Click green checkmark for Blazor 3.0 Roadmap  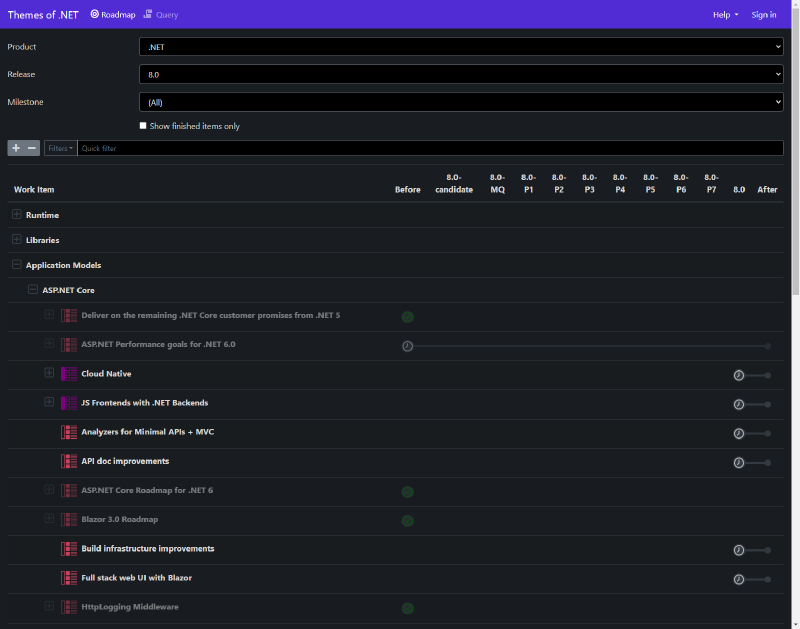407,521
